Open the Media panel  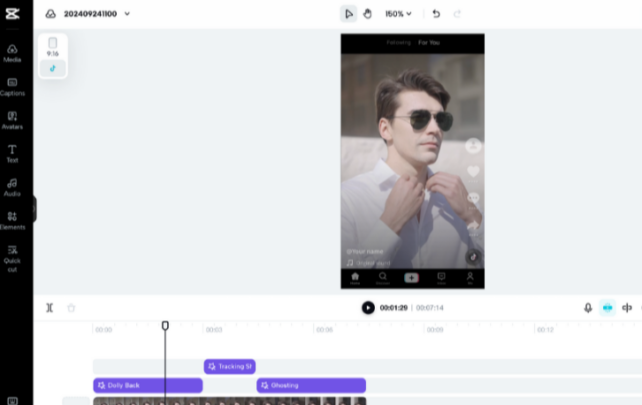12,54
